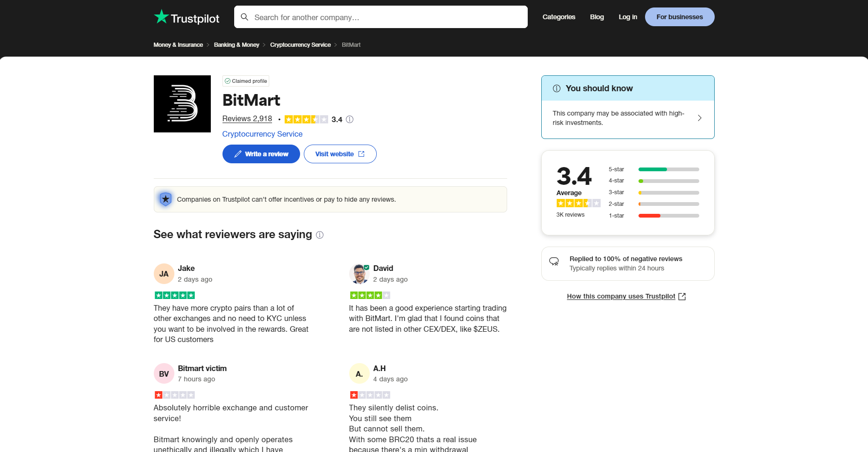The height and width of the screenshot is (452, 868).
Task: Open the Blog page
Action: [x=597, y=17]
